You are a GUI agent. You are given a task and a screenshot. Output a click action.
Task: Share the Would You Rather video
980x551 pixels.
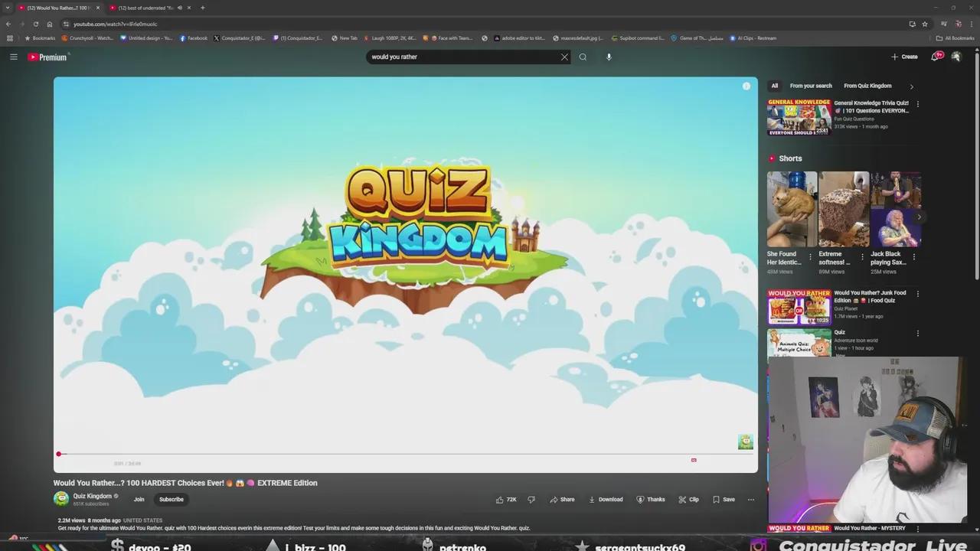point(562,500)
